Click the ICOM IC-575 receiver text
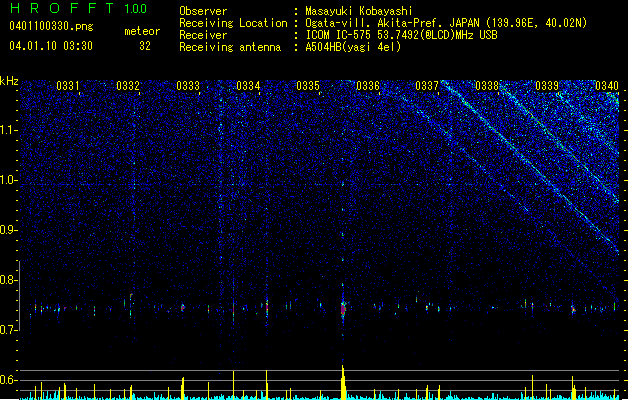629x400 pixels. (x=401, y=35)
